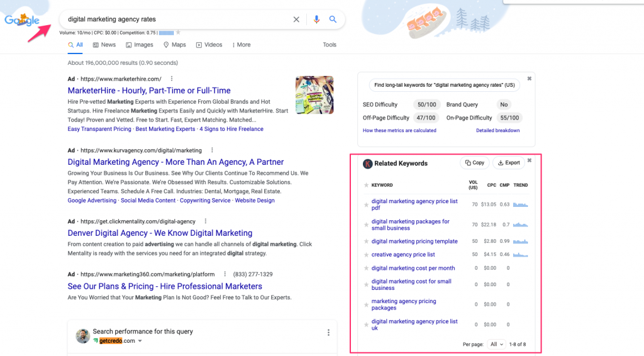Open the search Tools option
644x356 pixels.
[330, 45]
